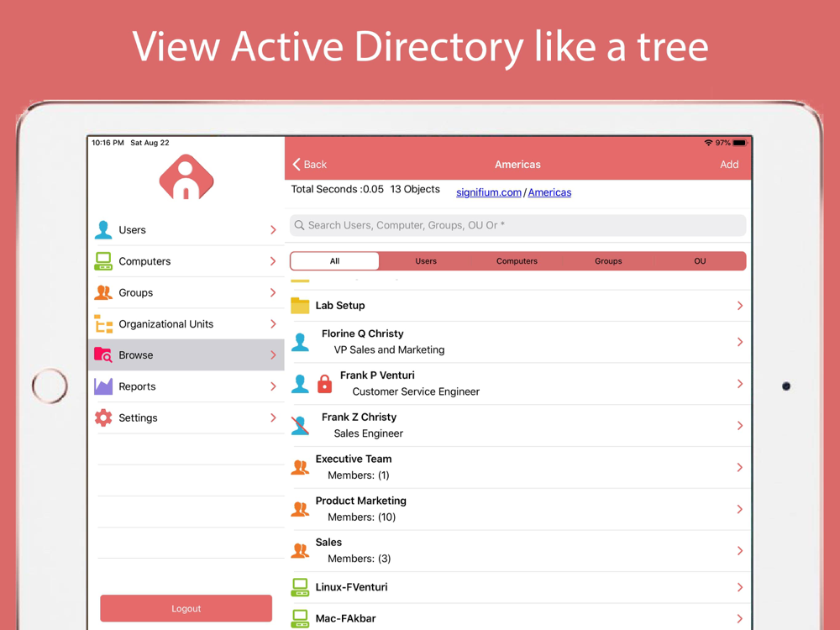Click the Product Marketing group icon
This screenshot has width=840, height=630.
point(300,509)
